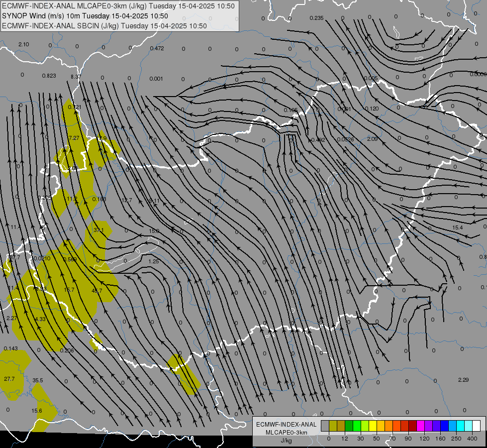Click the map value 0.721
Image resolution: width=487 pixels, height=448 pixels.
(75, 107)
